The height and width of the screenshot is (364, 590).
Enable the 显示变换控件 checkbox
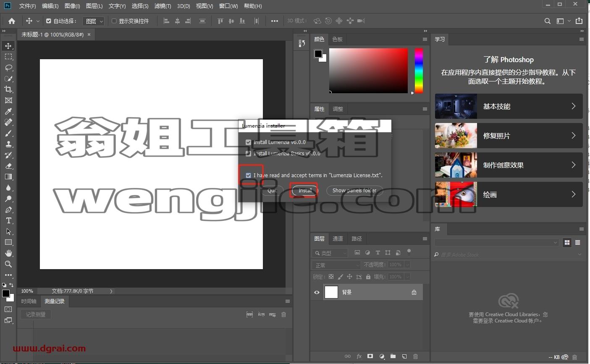click(114, 21)
